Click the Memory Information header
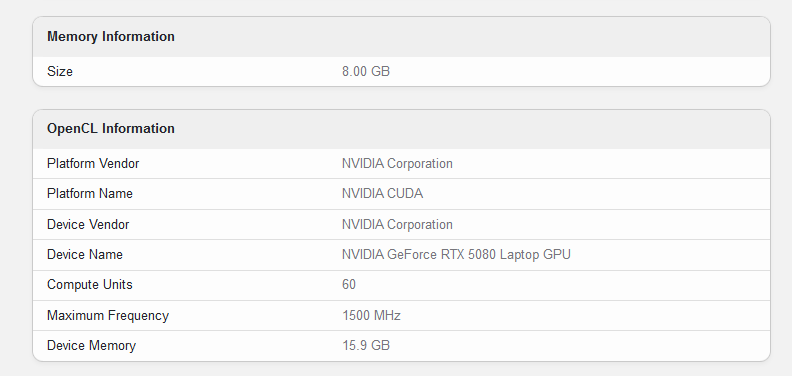Image resolution: width=792 pixels, height=376 pixels. pos(111,37)
